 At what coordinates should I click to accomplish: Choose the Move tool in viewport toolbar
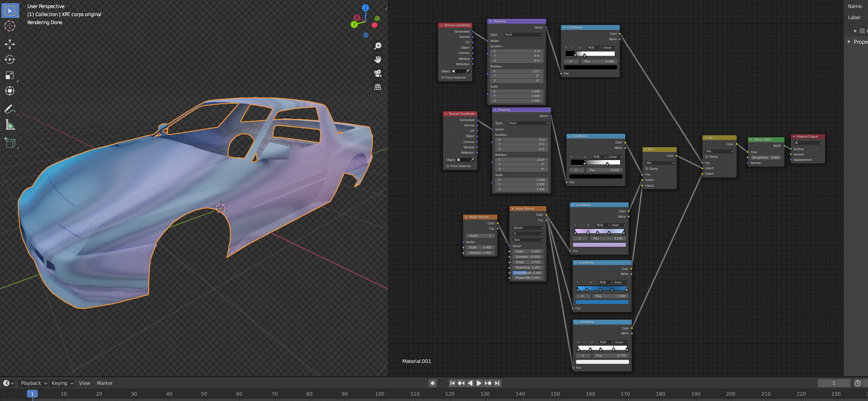[x=10, y=44]
